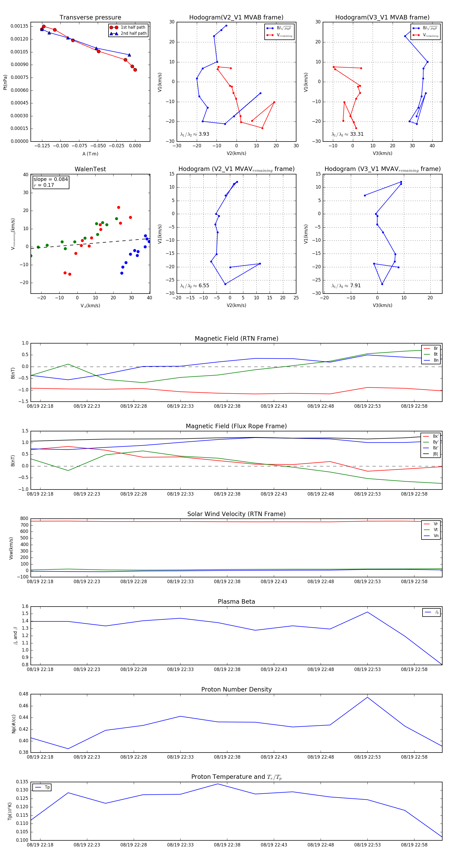Image resolution: width=473 pixels, height=868 pixels.
Task: Click B/√μ0ρ legend entry in V2_V1 MVAB hodogram
Action: point(279,28)
